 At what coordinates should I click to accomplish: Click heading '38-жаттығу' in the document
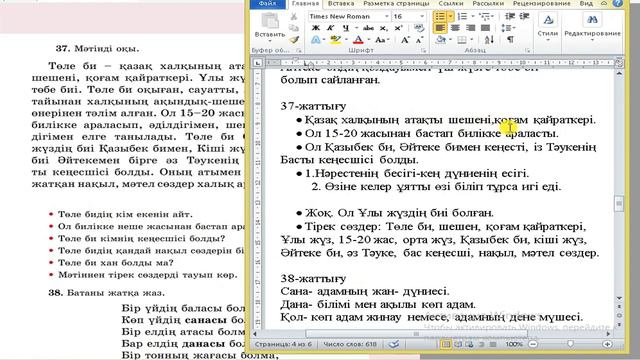pyautogui.click(x=313, y=278)
